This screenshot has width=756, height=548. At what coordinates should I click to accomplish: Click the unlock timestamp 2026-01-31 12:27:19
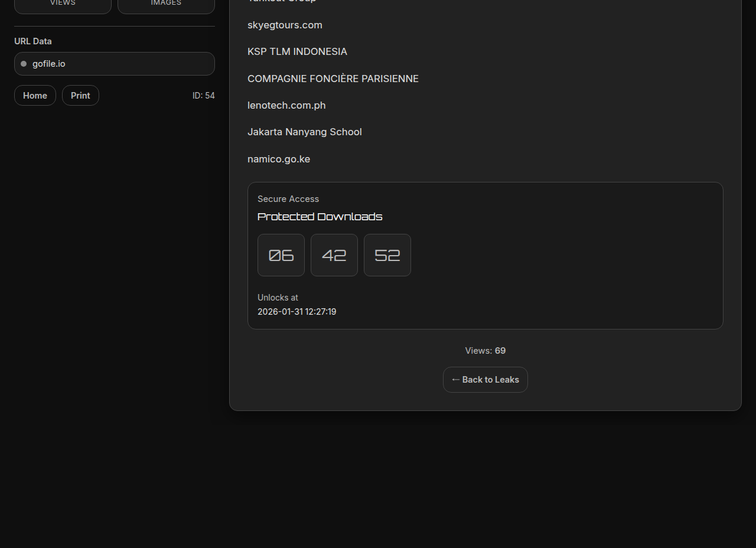click(296, 311)
